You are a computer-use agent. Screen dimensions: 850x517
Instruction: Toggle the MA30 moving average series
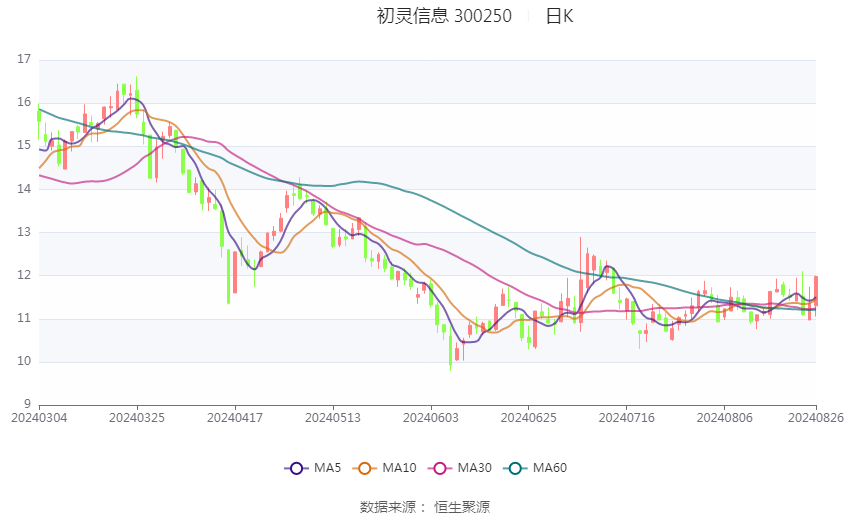(x=460, y=468)
